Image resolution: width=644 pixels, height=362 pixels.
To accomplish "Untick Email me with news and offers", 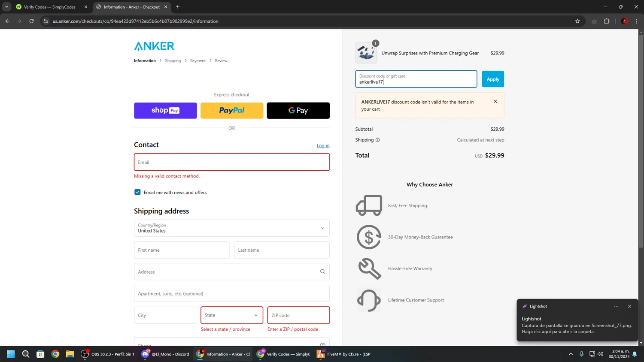I will [x=137, y=192].
